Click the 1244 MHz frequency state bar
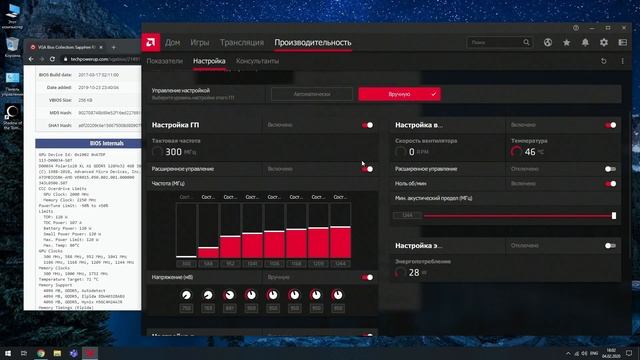 pos(340,231)
